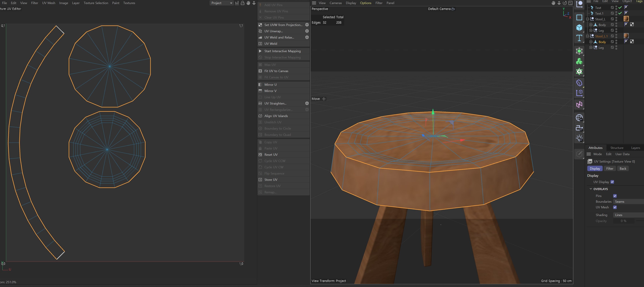The height and width of the screenshot is (287, 644).
Task: Click the hand pan icon in UV Editor header
Action: pyautogui.click(x=248, y=3)
